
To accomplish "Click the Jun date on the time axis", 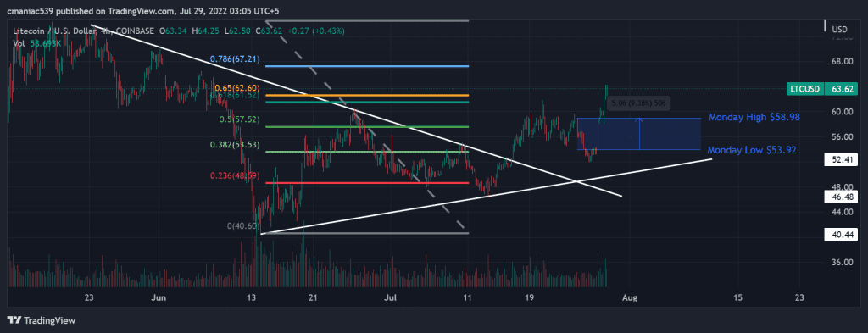I will click(x=159, y=298).
